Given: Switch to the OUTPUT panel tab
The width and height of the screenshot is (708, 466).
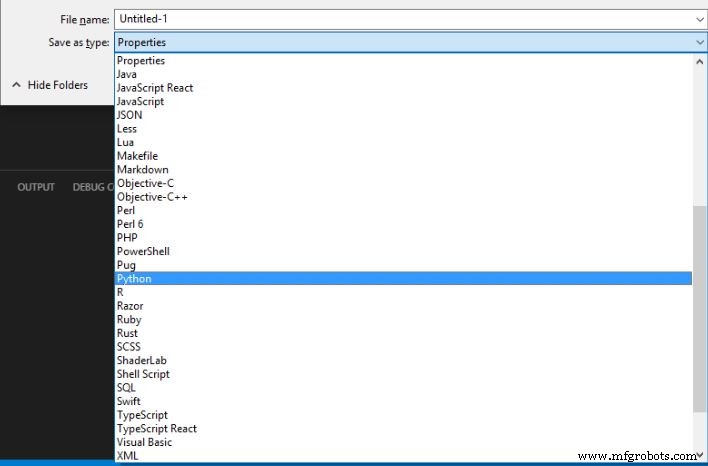Looking at the screenshot, I should point(36,188).
